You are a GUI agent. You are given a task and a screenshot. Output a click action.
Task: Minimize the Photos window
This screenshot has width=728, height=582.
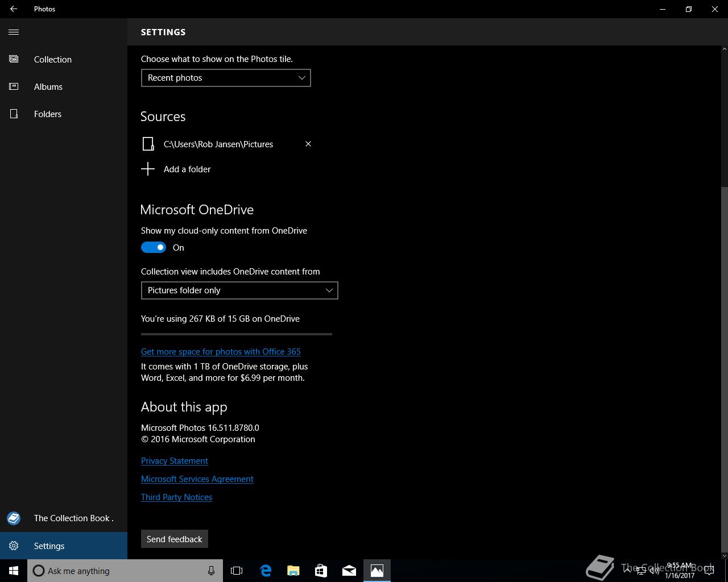(x=663, y=9)
